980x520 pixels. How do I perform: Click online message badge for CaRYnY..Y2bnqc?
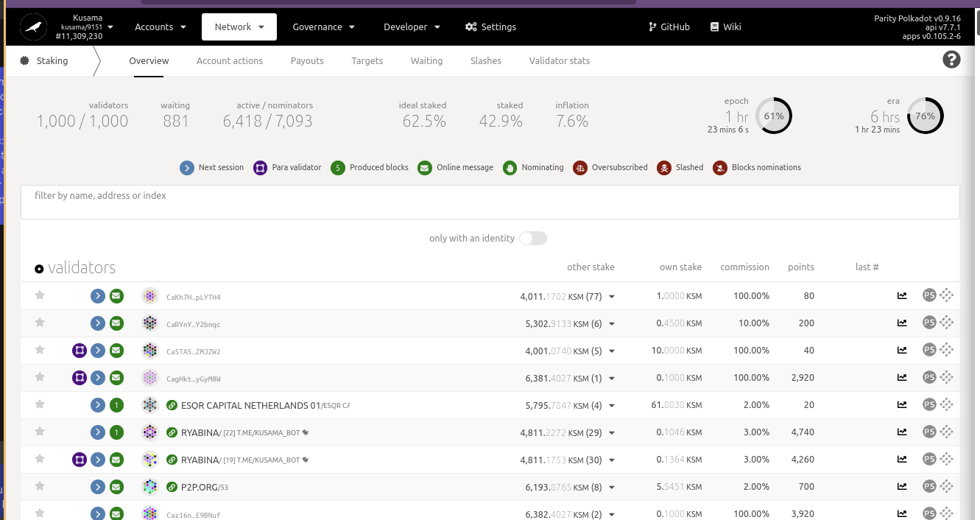[116, 323]
